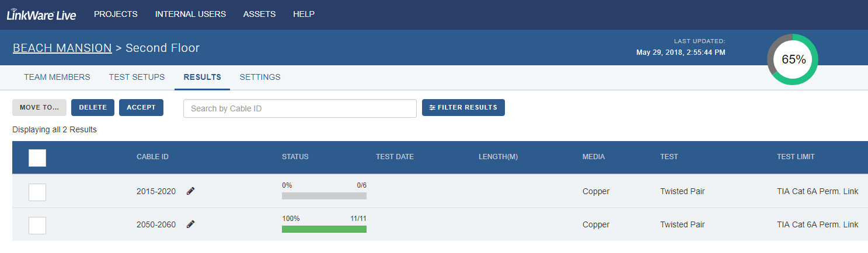Follow the BEACH MANSION breadcrumb link

tap(62, 48)
